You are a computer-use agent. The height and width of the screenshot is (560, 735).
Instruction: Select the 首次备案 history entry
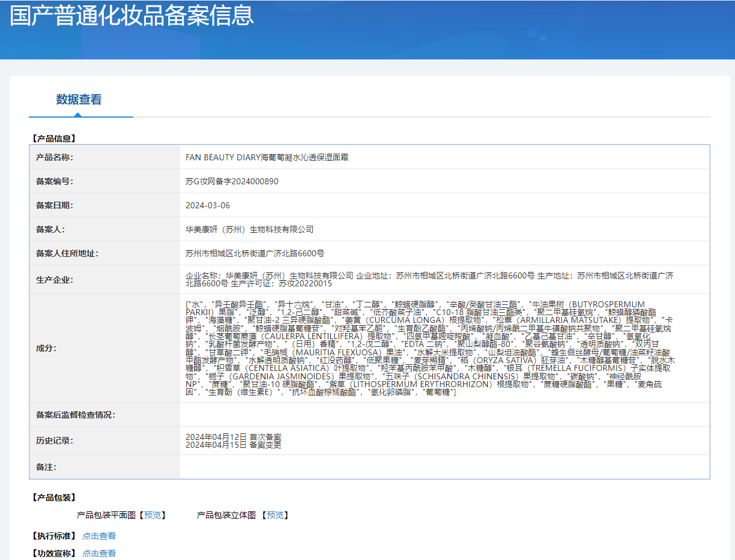point(233,436)
